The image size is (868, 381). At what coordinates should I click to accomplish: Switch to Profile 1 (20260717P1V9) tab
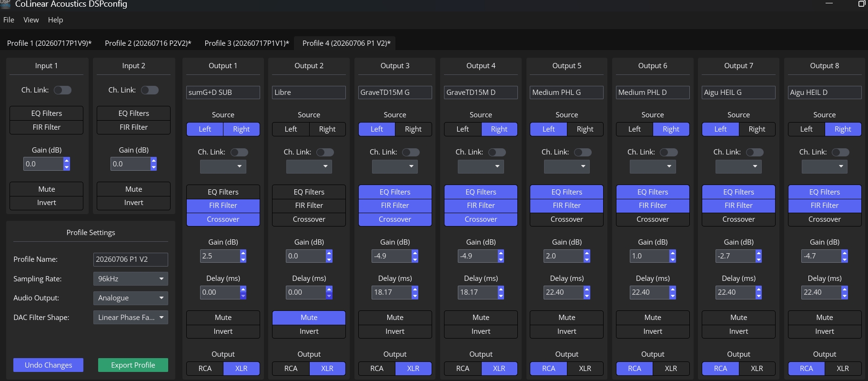(49, 43)
